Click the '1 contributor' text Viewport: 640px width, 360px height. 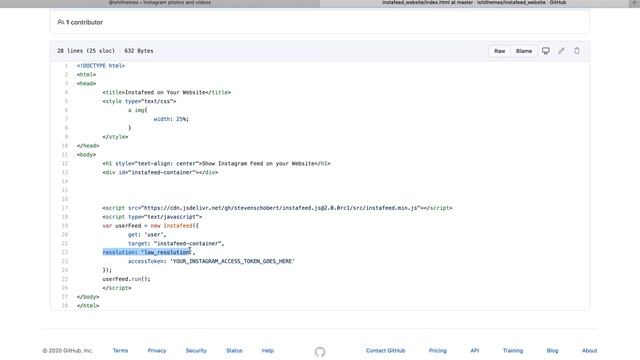[84, 22]
